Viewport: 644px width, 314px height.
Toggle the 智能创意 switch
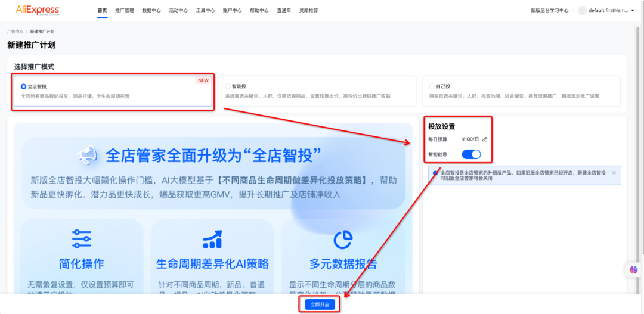471,154
